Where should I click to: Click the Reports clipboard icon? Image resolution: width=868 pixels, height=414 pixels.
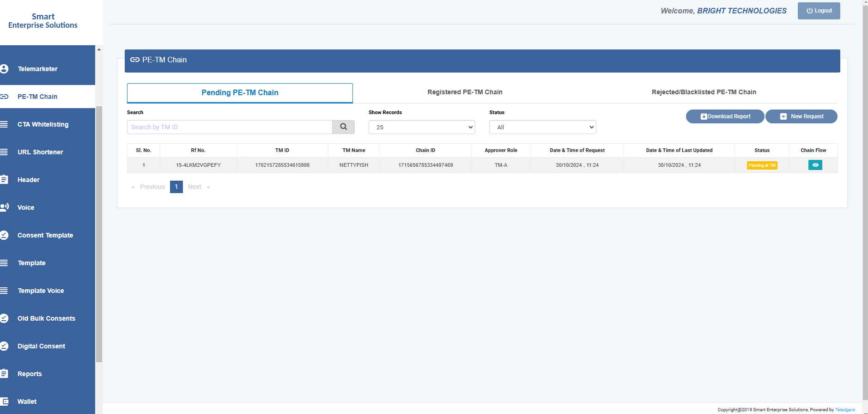tap(5, 374)
